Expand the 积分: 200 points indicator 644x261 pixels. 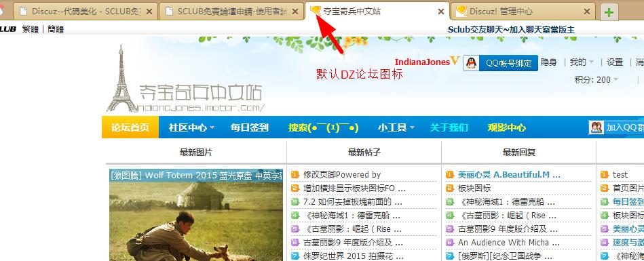[x=596, y=79]
